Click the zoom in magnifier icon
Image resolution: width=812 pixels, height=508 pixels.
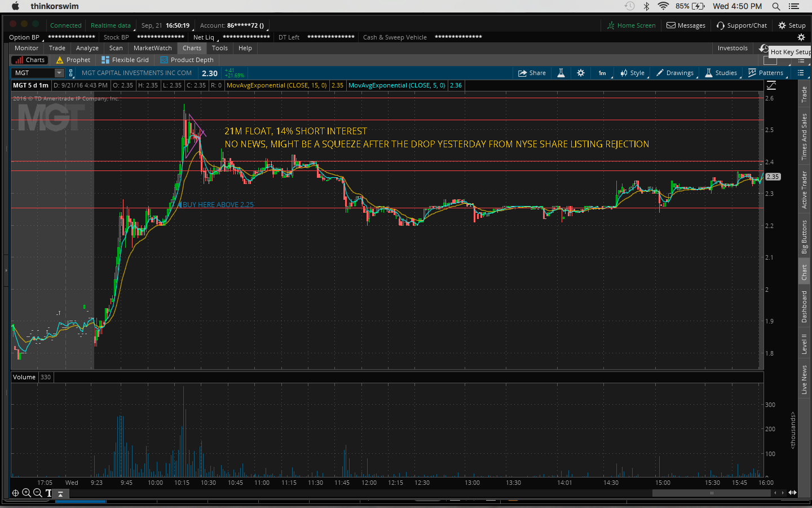[x=27, y=493]
